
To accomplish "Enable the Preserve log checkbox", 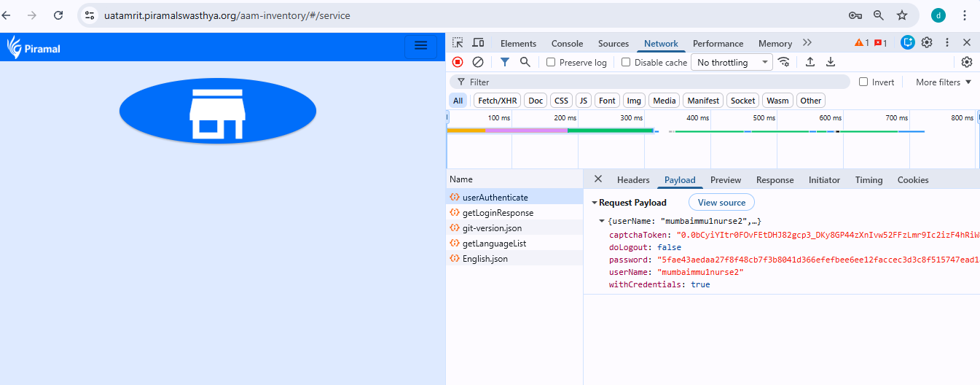I will [551, 63].
